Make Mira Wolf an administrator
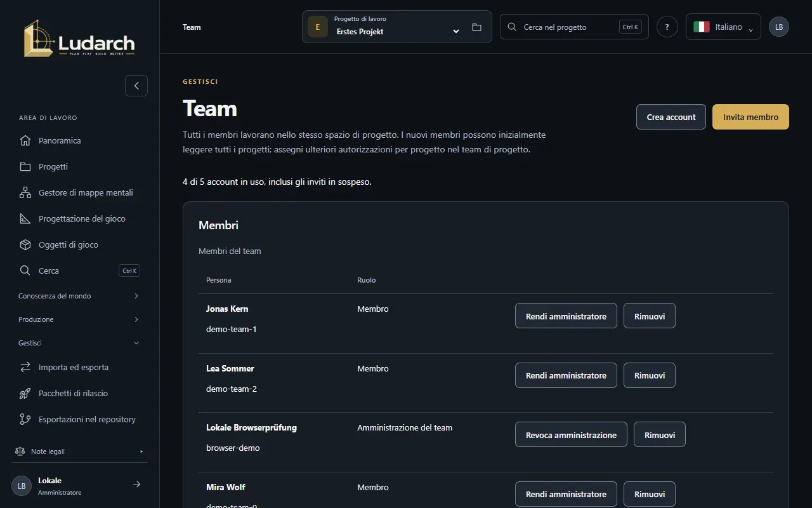The height and width of the screenshot is (508, 812). click(x=566, y=494)
